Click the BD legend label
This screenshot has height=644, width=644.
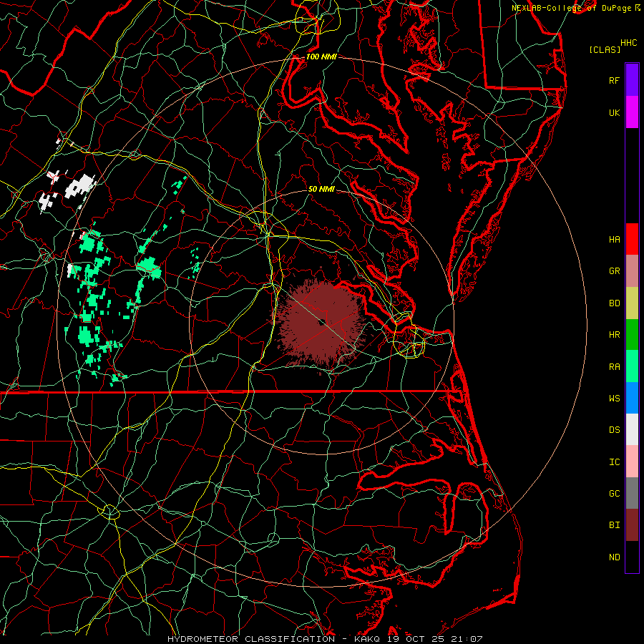click(614, 303)
